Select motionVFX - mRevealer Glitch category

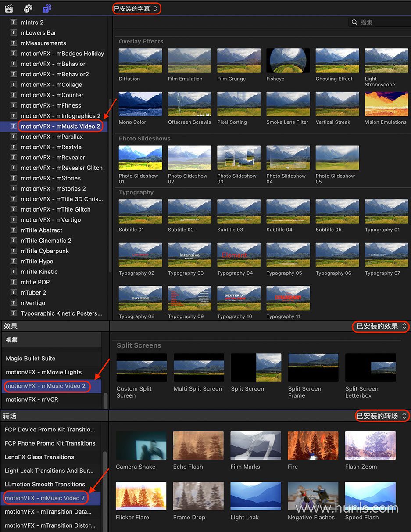pos(54,168)
